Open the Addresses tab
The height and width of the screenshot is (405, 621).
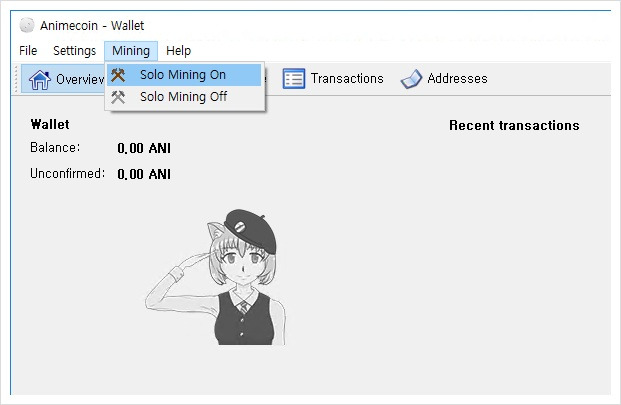tap(444, 78)
